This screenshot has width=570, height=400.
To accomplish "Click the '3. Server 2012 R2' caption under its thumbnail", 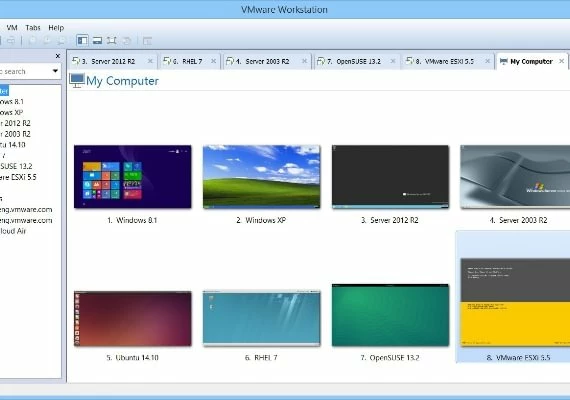I will click(390, 220).
